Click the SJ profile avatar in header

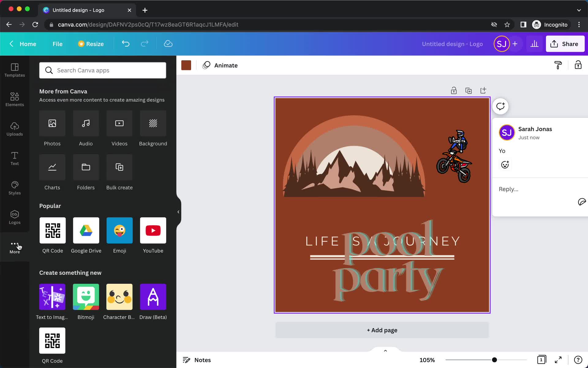[x=501, y=44]
